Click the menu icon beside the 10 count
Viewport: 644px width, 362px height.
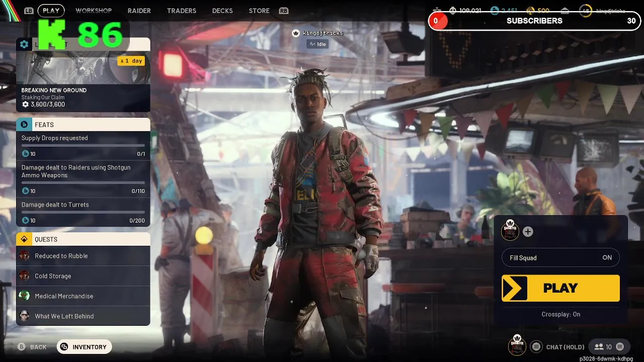click(620, 347)
